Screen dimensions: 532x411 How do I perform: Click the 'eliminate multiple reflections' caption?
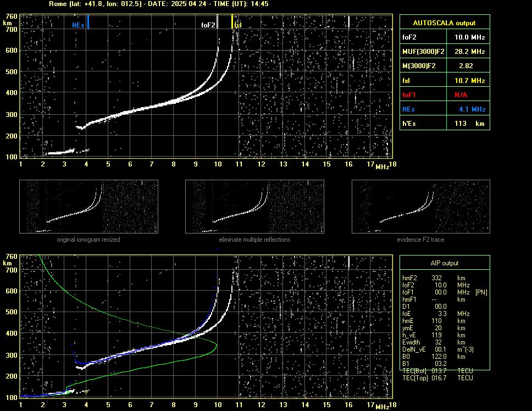(254, 240)
